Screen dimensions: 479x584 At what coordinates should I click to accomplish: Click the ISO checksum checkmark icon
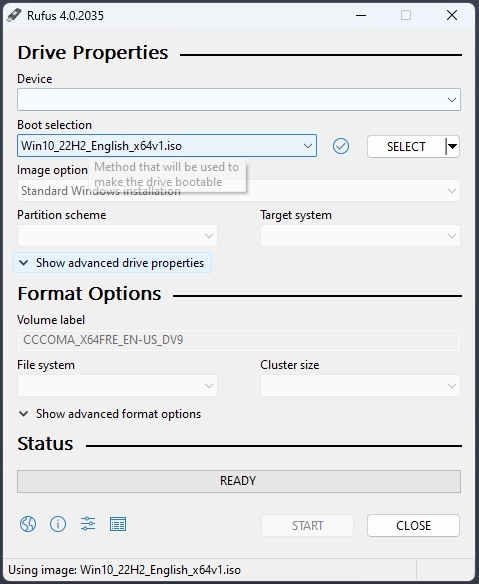(341, 146)
